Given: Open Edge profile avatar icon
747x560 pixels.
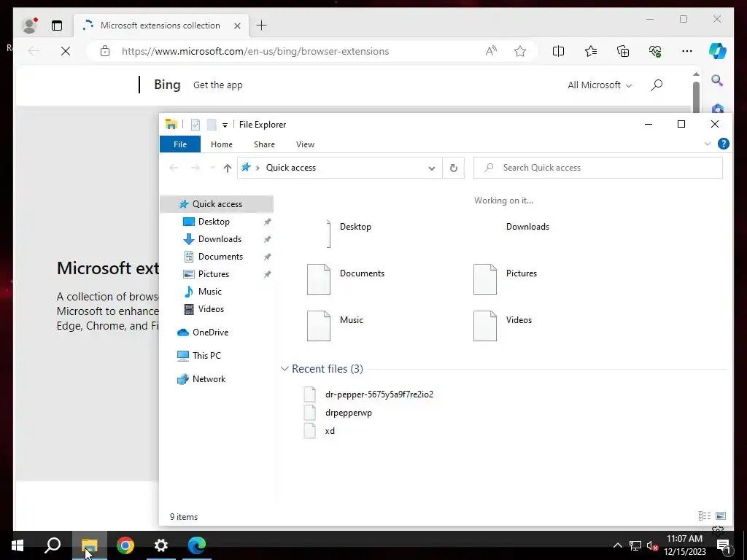Looking at the screenshot, I should pos(29,26).
